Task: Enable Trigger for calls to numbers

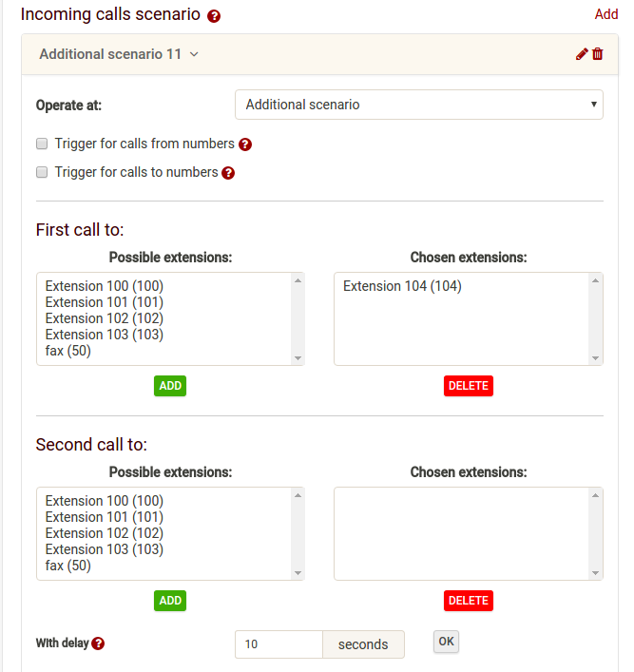Action: coord(42,172)
